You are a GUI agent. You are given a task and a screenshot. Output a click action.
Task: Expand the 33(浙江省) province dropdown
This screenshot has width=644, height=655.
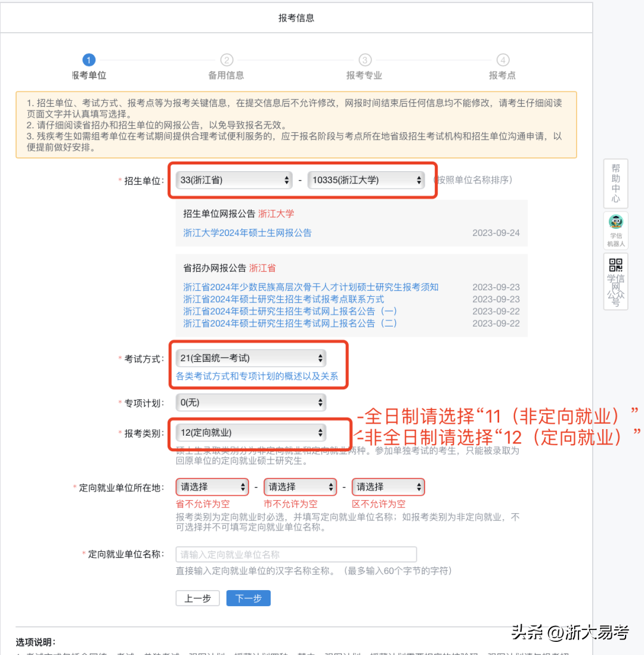[234, 180]
